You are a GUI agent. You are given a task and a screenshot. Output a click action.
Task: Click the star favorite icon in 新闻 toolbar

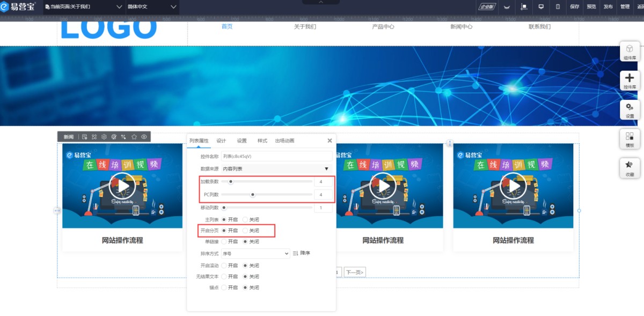134,137
